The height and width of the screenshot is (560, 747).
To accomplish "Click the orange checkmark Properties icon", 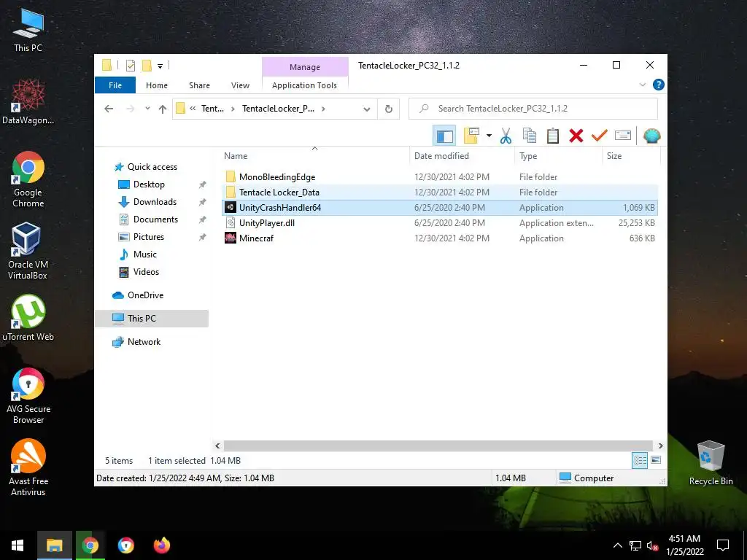I will click(x=600, y=136).
